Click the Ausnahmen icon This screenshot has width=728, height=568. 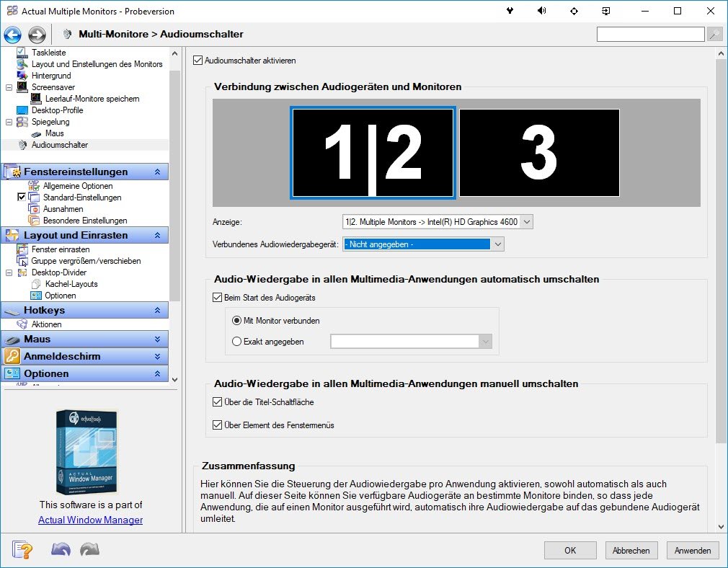coord(34,209)
